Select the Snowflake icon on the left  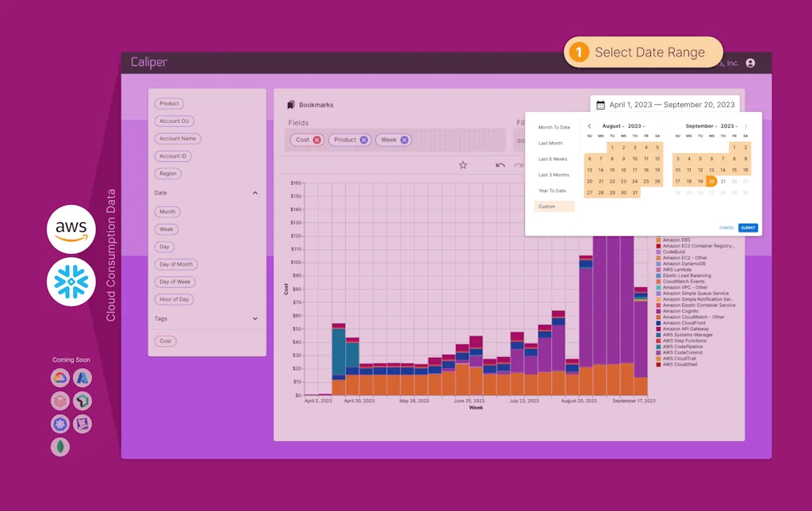pos(71,282)
